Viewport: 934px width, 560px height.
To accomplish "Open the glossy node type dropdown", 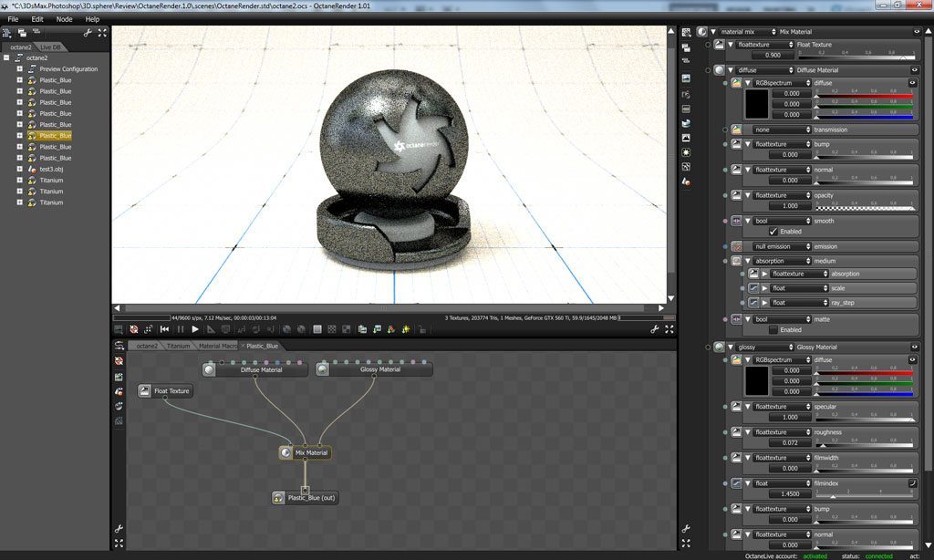I will [x=765, y=347].
